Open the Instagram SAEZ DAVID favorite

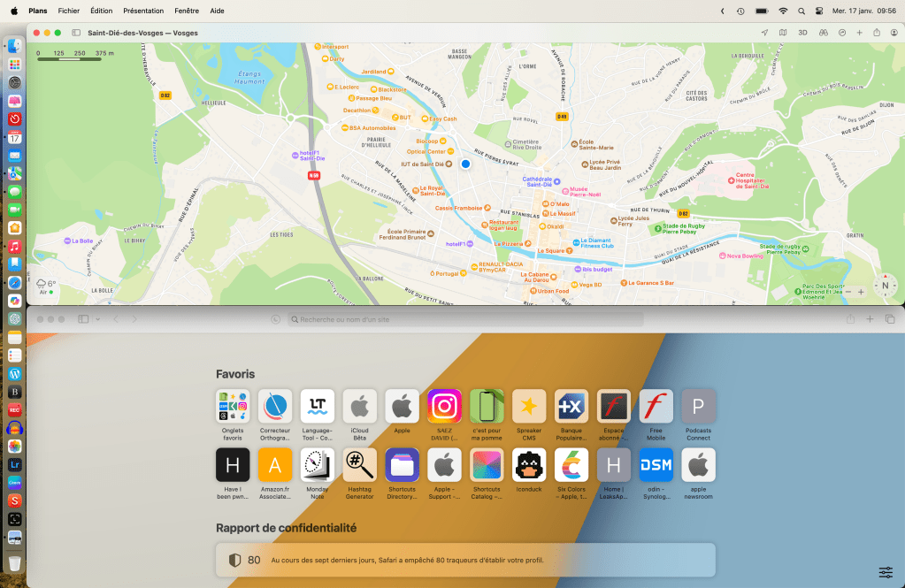tap(444, 406)
